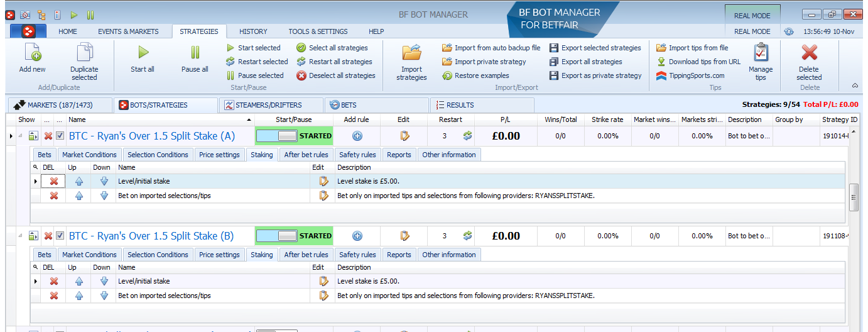Sort by the Name column header of the strategy list
868x332 pixels.
pos(160,119)
